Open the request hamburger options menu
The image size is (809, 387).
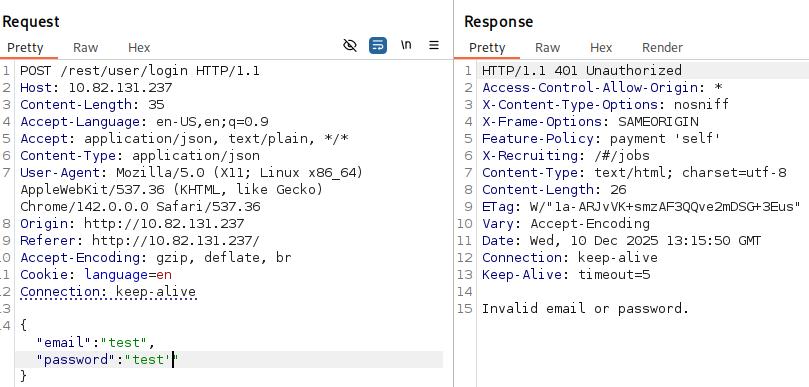(434, 45)
